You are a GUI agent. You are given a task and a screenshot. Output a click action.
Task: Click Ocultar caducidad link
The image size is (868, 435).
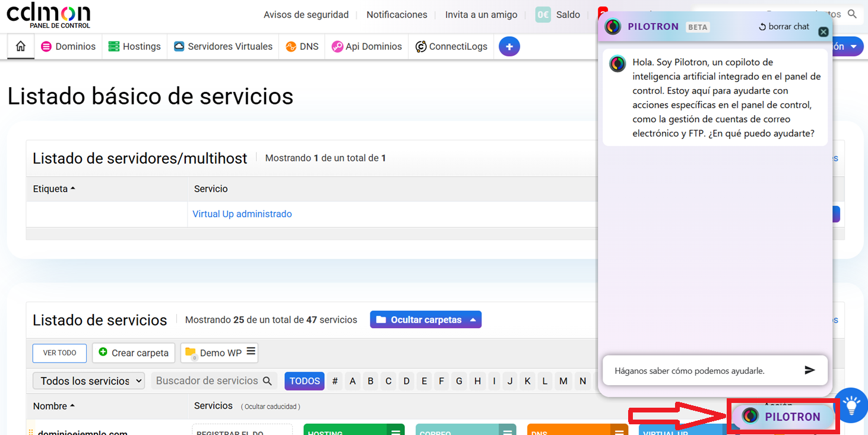point(270,407)
